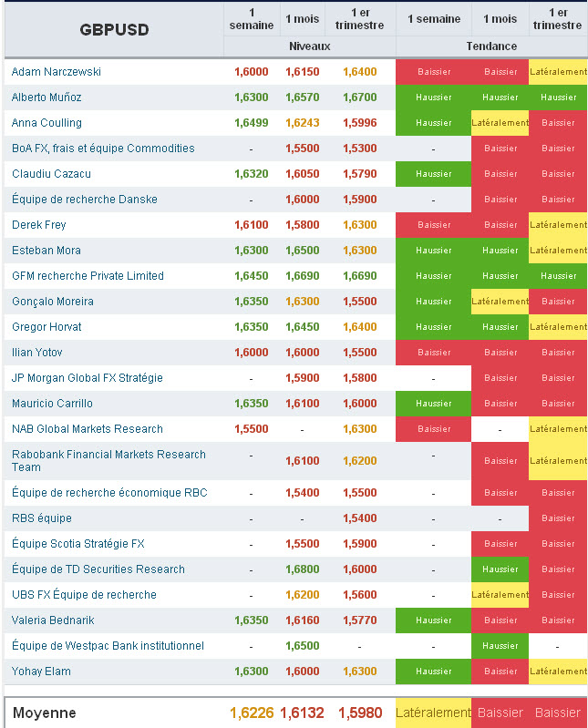Click RBS équipe's 1,5400 quarterly level
This screenshot has width=588, height=728.
click(x=360, y=518)
